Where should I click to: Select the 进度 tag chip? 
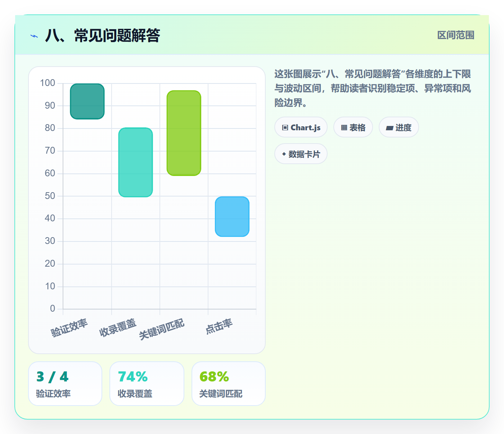point(399,127)
